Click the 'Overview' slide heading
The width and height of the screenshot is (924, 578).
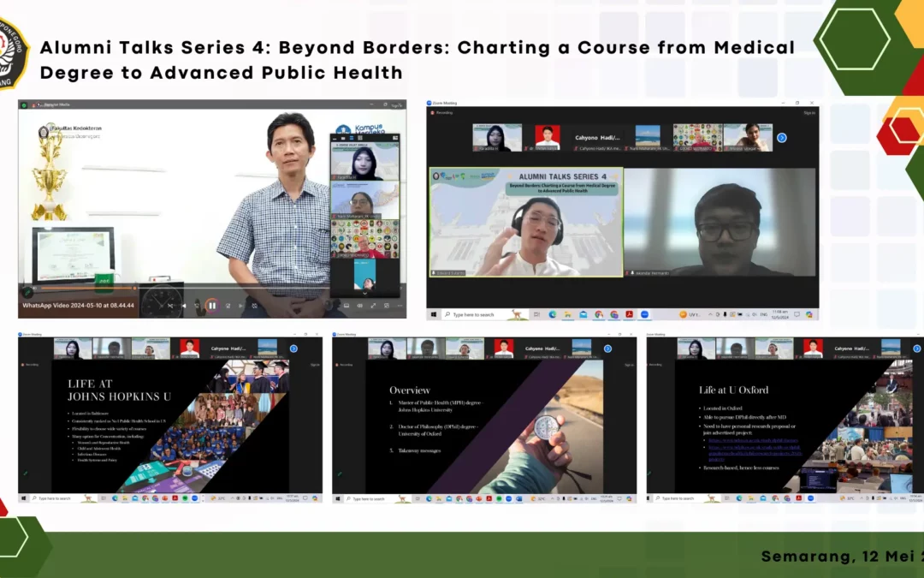pyautogui.click(x=410, y=390)
